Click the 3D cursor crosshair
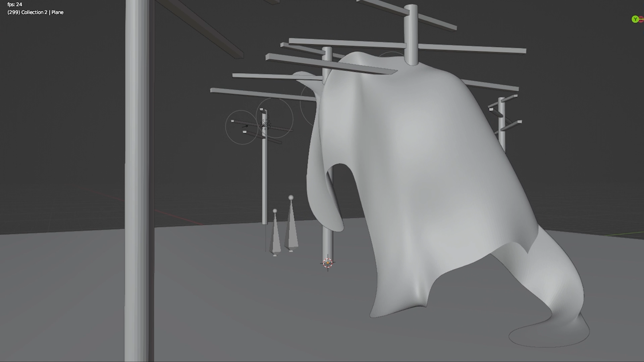This screenshot has width=644, height=362. pyautogui.click(x=328, y=263)
